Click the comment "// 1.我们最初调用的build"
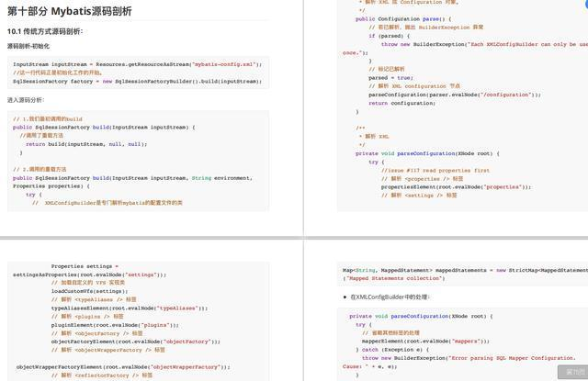The image size is (588, 381). 47,119
